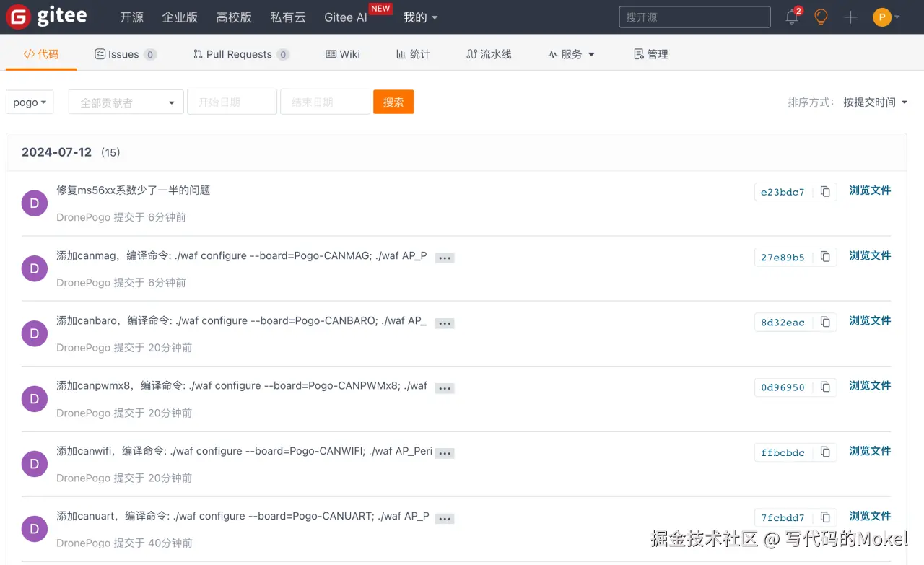This screenshot has width=924, height=565.
Task: Open the pogo branch dropdown
Action: pyautogui.click(x=30, y=102)
